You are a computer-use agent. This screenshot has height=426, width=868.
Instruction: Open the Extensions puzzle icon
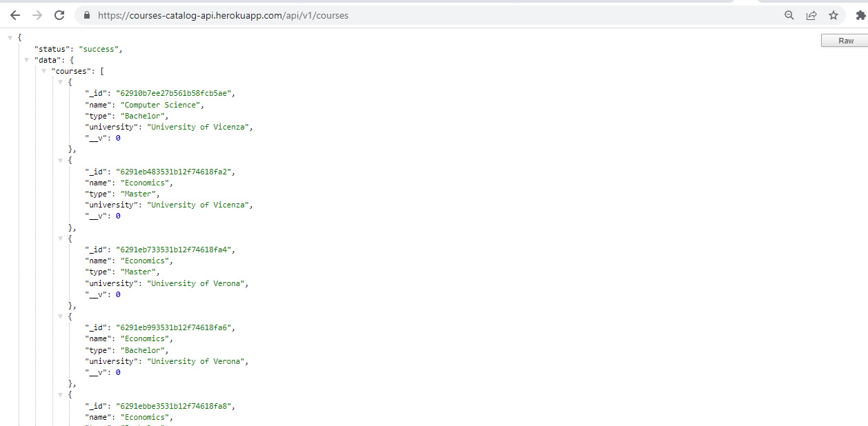click(860, 15)
